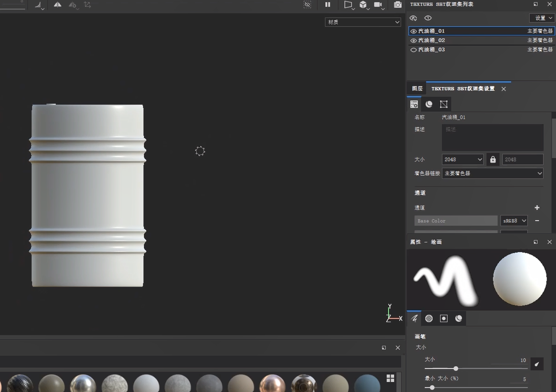Screen dimensions: 556x392
Task: Switch shelf to grid view
Action: coord(390,378)
